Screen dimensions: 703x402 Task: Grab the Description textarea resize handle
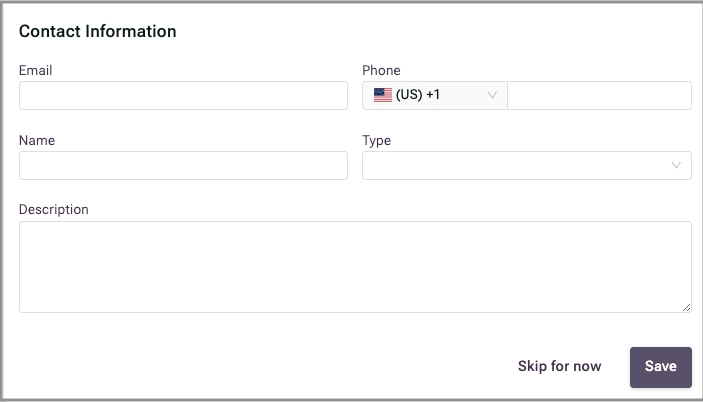[686, 307]
